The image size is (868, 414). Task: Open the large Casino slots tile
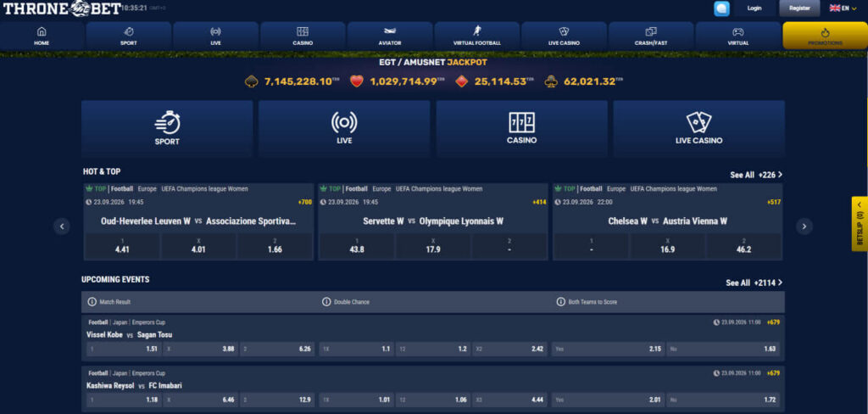pos(521,129)
